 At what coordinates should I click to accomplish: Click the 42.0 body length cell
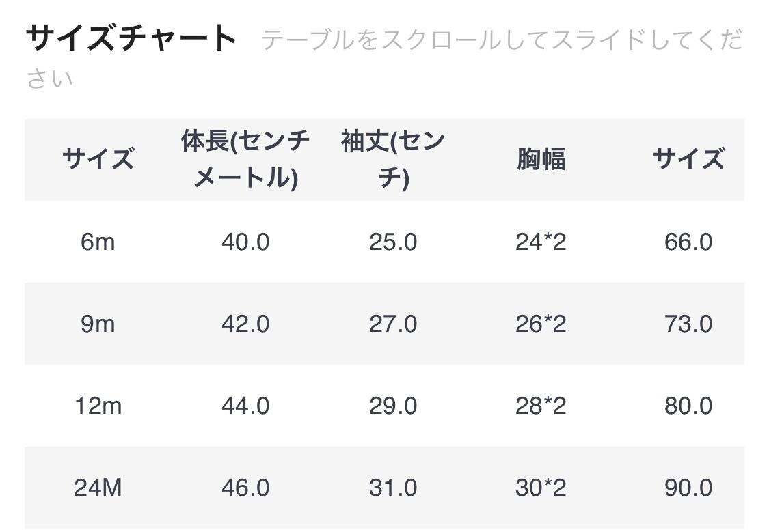coord(245,324)
